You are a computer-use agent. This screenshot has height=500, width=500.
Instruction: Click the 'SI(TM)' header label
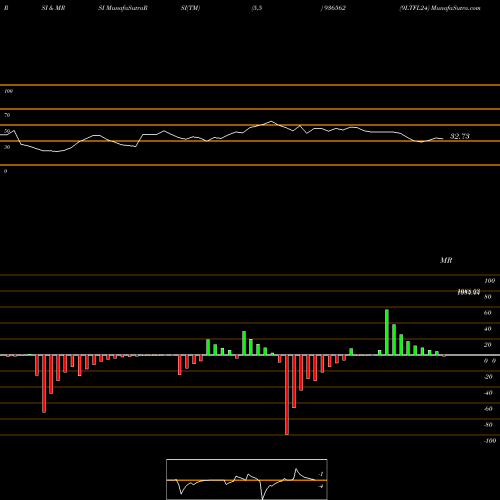coord(190,8)
